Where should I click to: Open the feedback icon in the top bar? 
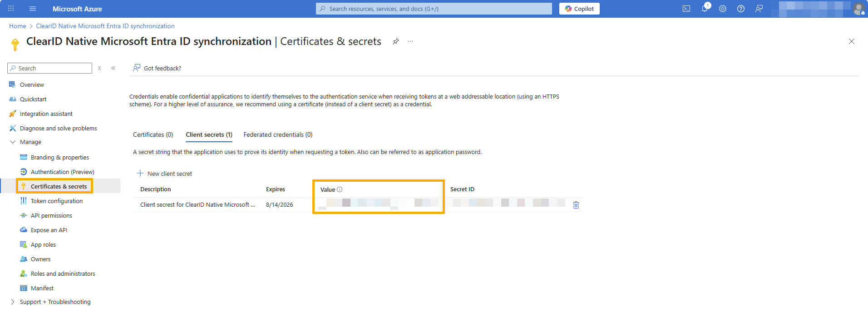click(x=759, y=9)
